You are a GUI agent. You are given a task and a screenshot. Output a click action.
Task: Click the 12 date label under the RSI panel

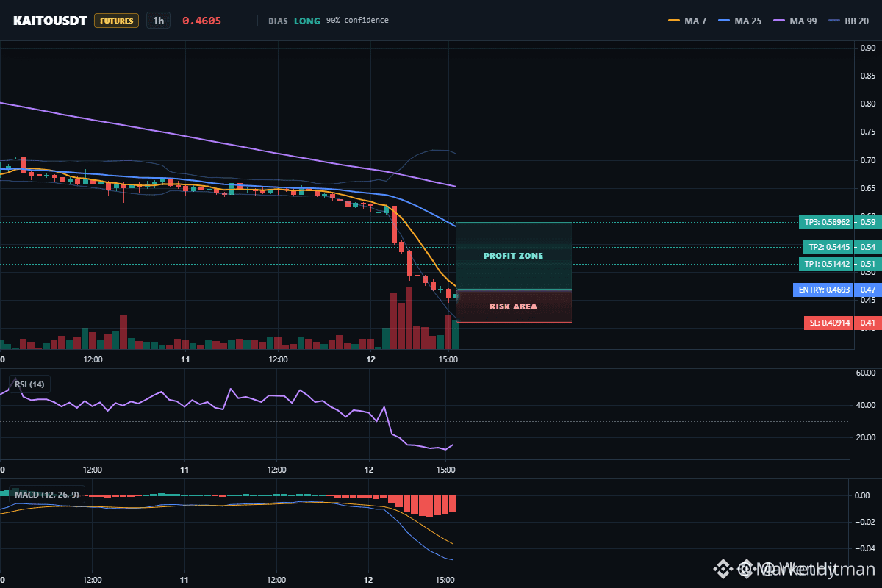click(370, 470)
